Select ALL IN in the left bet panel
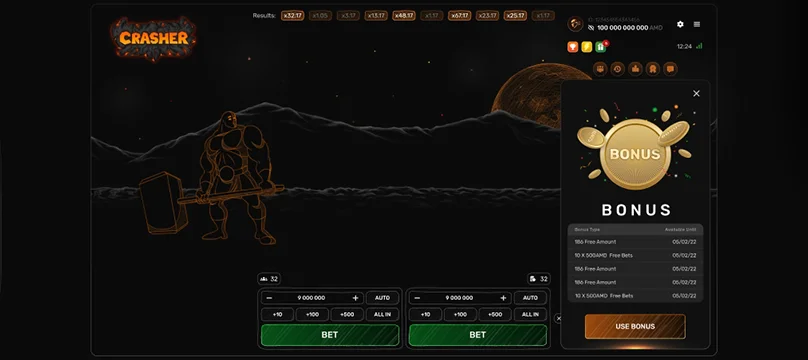 click(382, 314)
